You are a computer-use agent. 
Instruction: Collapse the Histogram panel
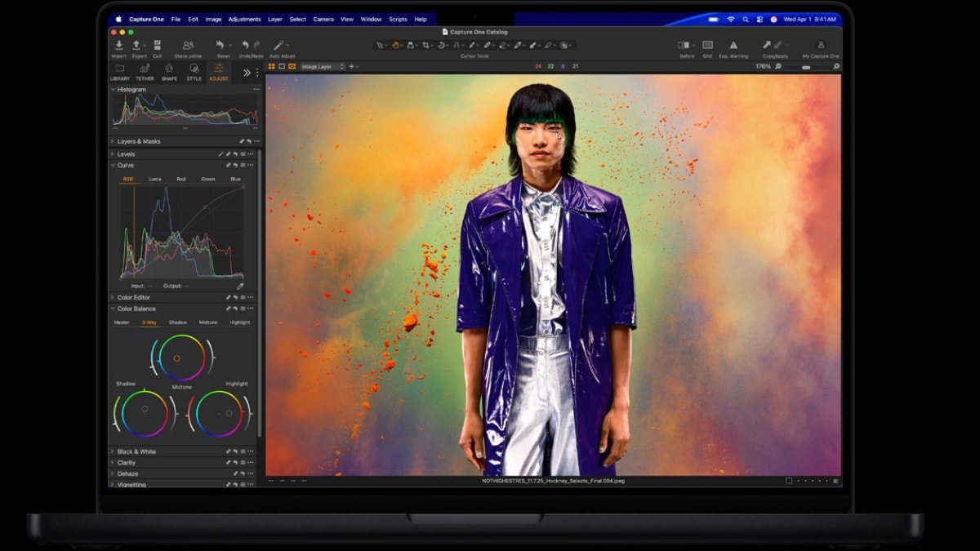coord(113,90)
